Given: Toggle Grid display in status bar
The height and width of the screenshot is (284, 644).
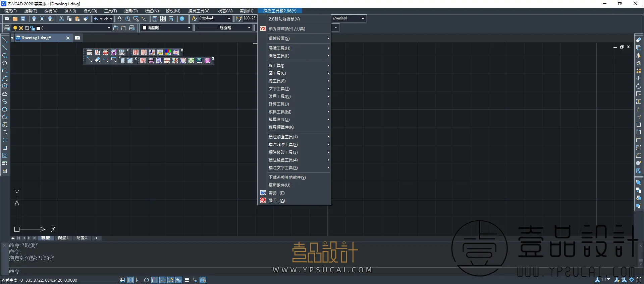Looking at the screenshot, I should pos(130,280).
